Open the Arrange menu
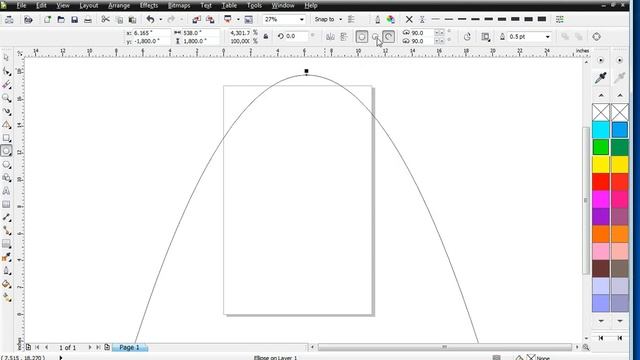This screenshot has height=360, width=640. click(118, 5)
